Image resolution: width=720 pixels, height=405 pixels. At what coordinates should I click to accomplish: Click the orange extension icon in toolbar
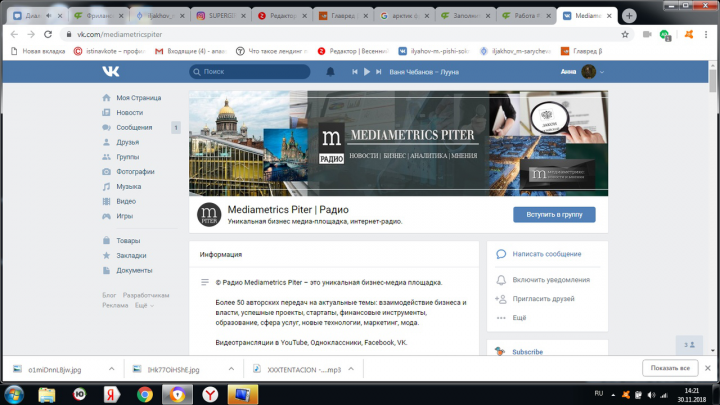tap(688, 34)
